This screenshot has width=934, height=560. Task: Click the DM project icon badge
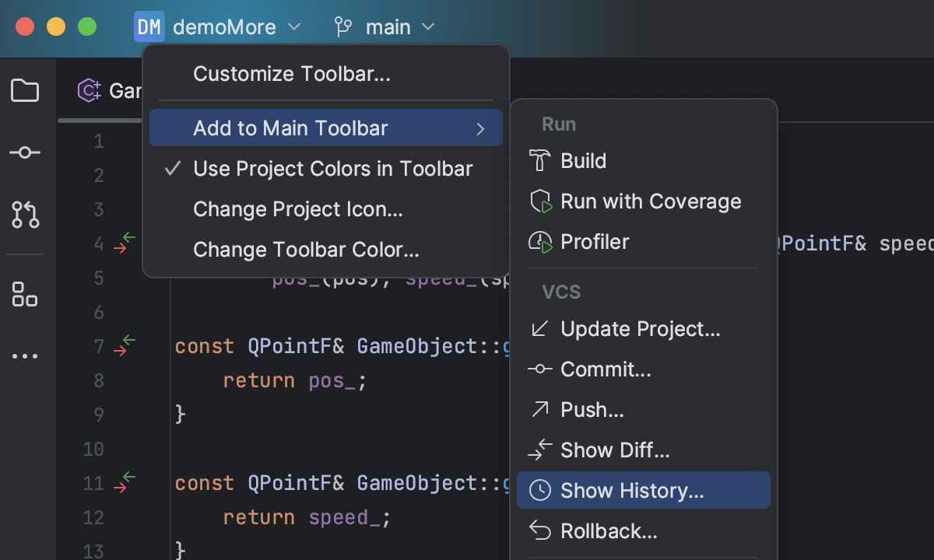pyautogui.click(x=149, y=27)
